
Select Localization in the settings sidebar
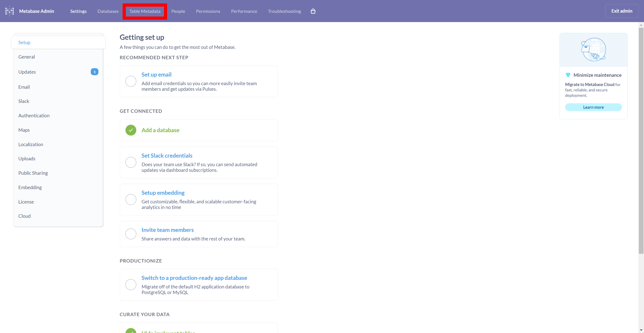point(58,144)
